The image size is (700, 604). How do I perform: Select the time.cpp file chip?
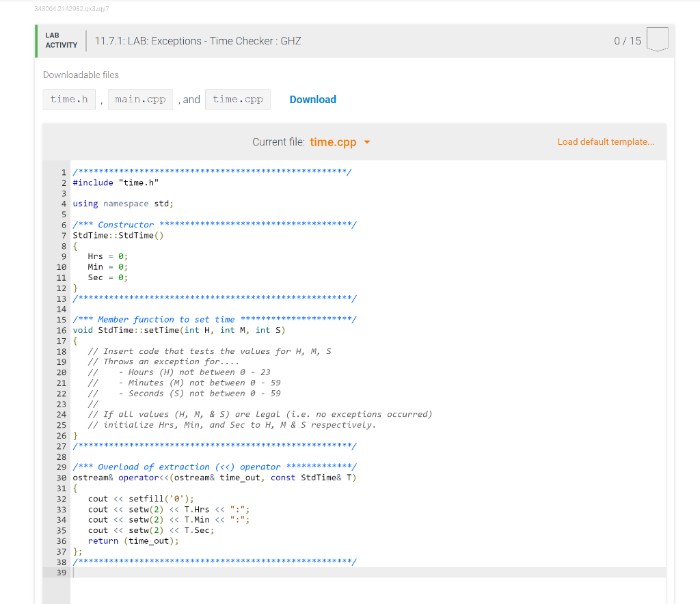click(x=237, y=99)
